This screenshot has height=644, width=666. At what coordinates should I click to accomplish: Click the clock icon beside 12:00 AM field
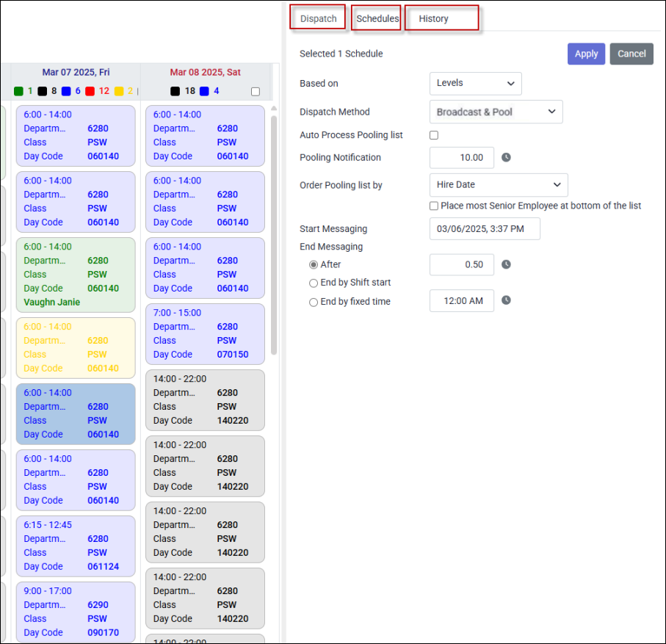click(506, 300)
